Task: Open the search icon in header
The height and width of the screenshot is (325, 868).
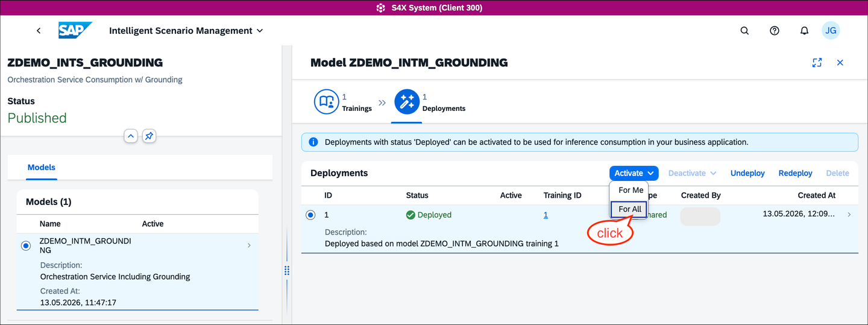Action: [x=744, y=31]
